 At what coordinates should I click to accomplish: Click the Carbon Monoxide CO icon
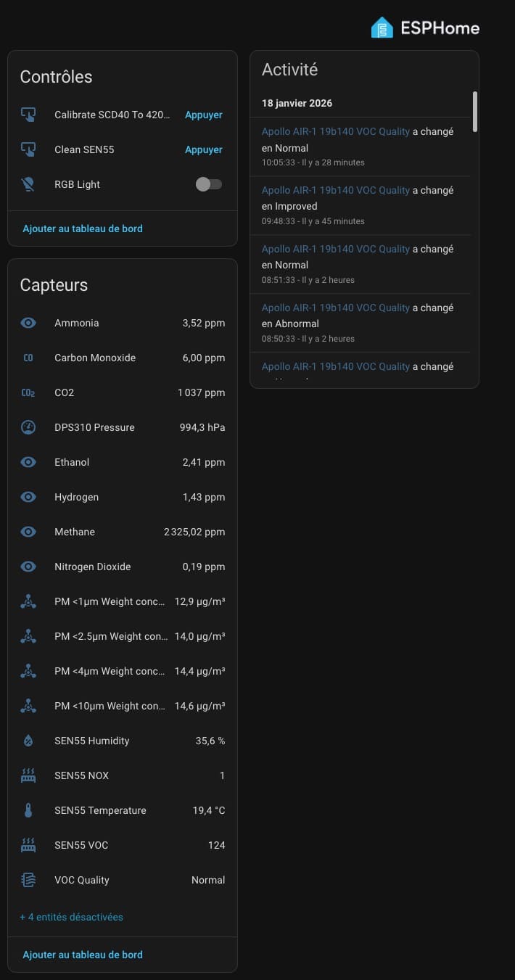(x=28, y=358)
